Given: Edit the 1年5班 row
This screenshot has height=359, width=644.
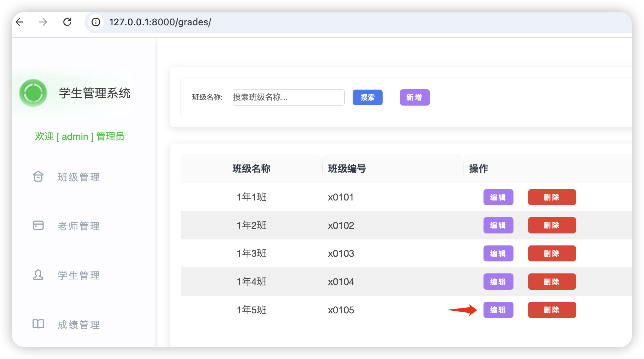Looking at the screenshot, I should (498, 310).
